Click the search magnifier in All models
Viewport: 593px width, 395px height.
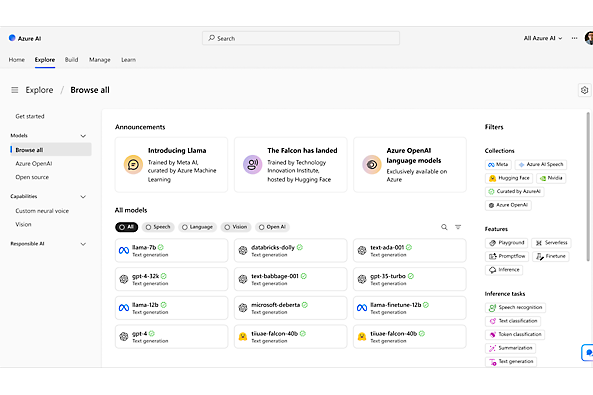coord(444,227)
